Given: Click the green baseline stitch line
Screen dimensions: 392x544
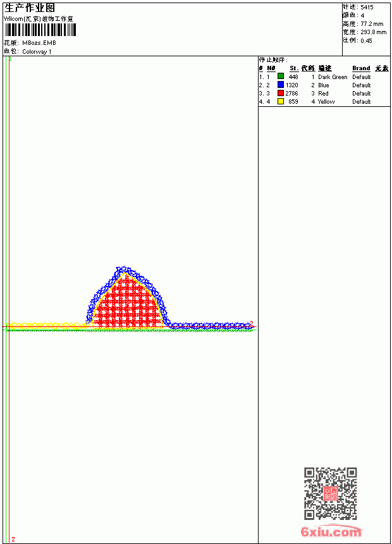Looking at the screenshot, I should (132, 330).
